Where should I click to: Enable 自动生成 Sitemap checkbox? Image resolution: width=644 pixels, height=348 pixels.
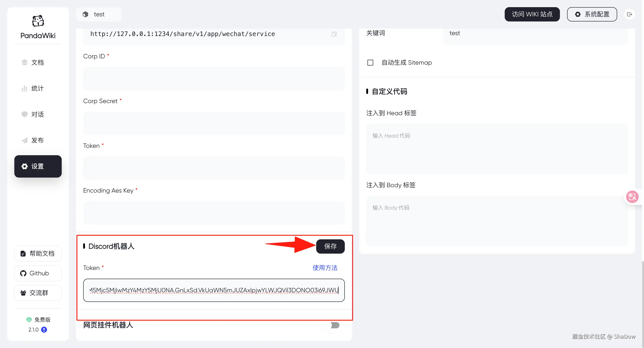pos(370,62)
